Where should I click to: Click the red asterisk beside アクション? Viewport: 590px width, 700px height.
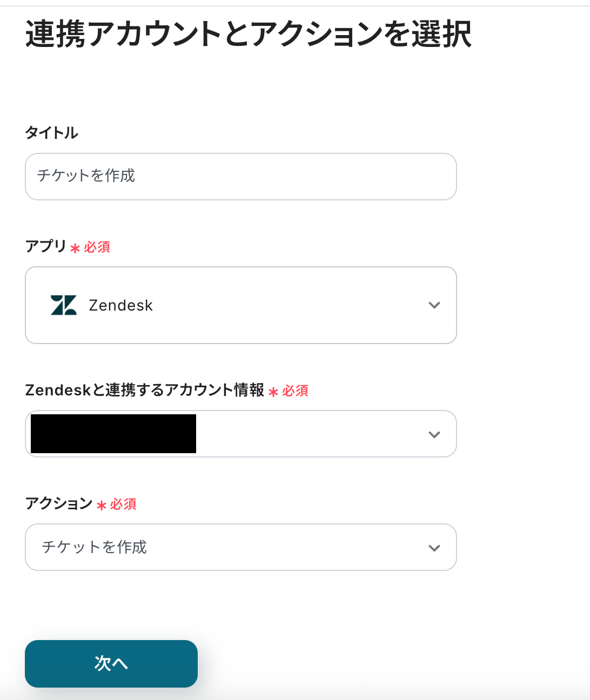click(x=101, y=505)
